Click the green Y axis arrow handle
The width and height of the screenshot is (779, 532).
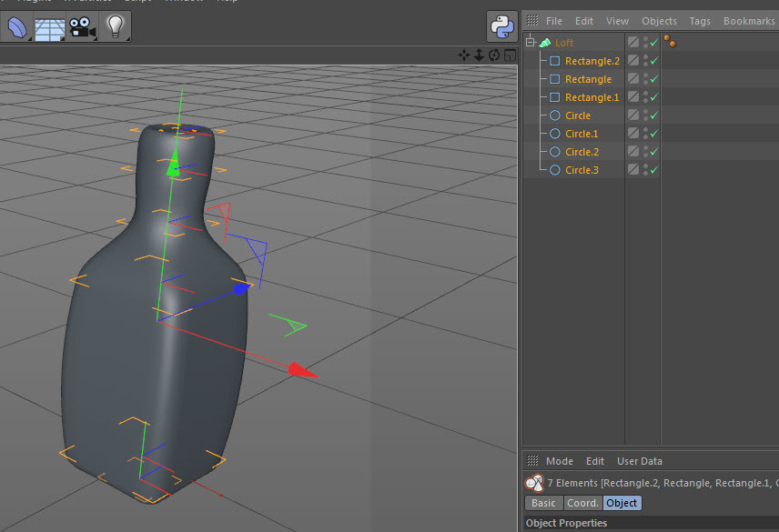[x=173, y=163]
